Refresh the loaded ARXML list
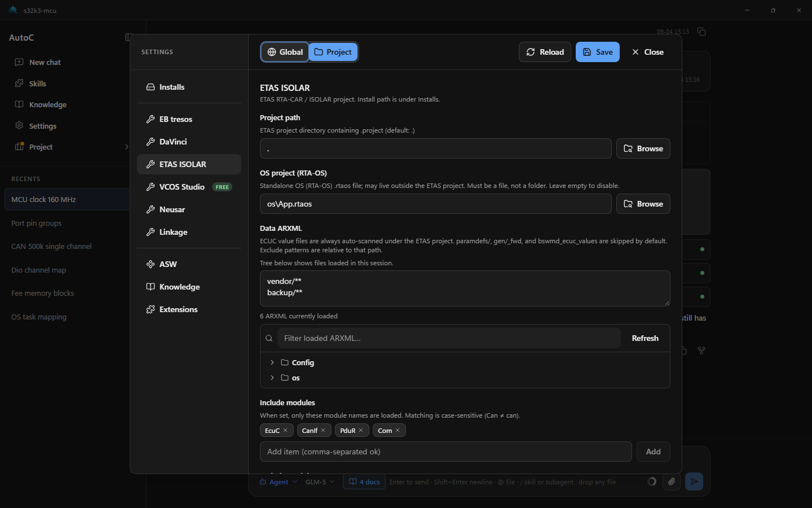The image size is (812, 508). click(x=645, y=338)
